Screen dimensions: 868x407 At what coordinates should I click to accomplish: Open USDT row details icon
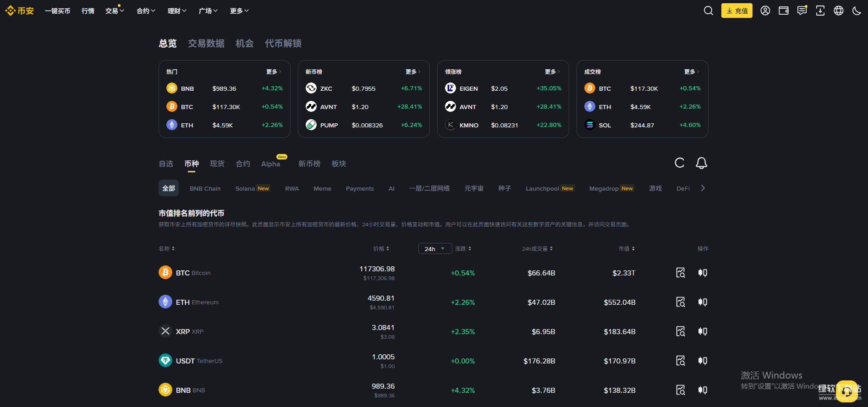(681, 361)
